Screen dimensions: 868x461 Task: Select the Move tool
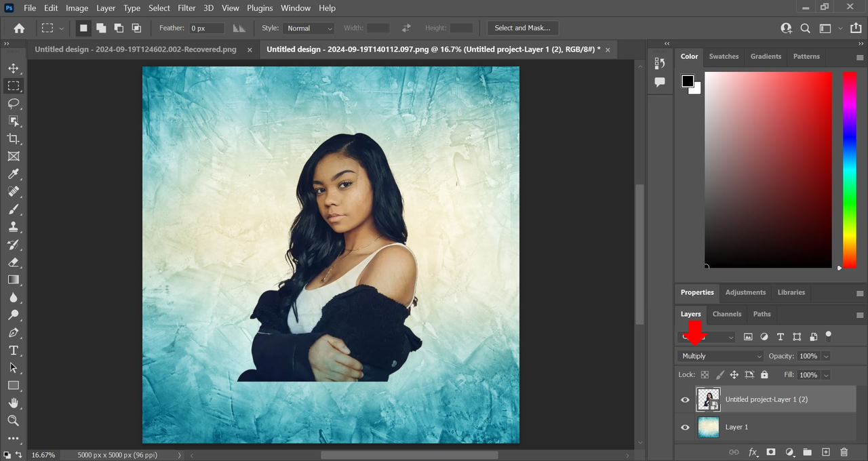[x=13, y=68]
